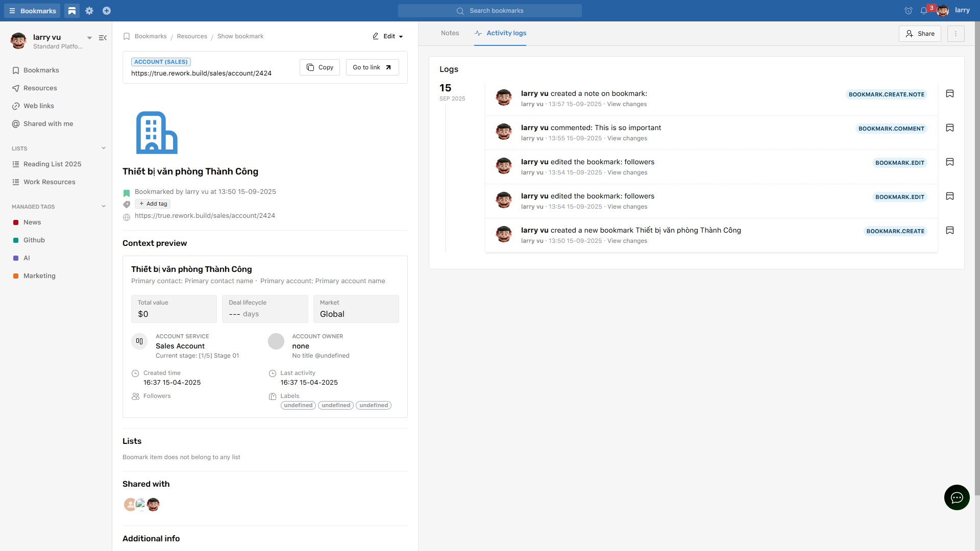Open Shared with me in sidebar

tap(48, 124)
